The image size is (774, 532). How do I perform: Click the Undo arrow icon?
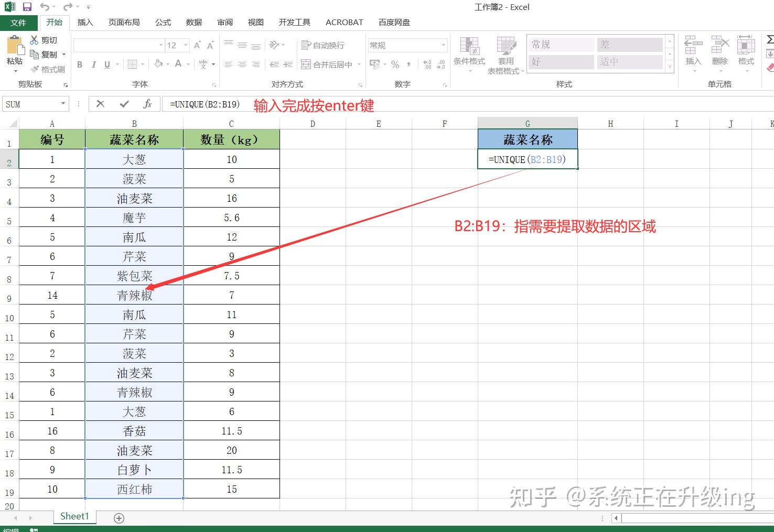pos(45,7)
